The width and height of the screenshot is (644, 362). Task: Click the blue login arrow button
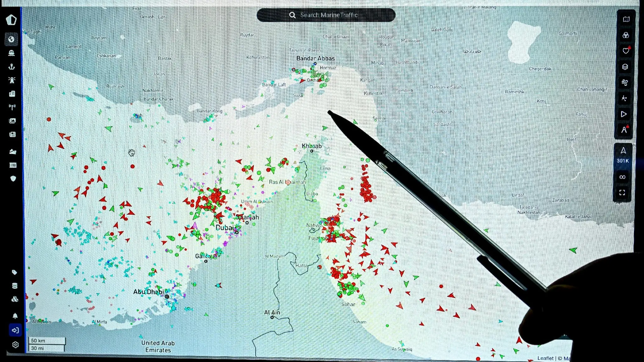pyautogui.click(x=15, y=330)
